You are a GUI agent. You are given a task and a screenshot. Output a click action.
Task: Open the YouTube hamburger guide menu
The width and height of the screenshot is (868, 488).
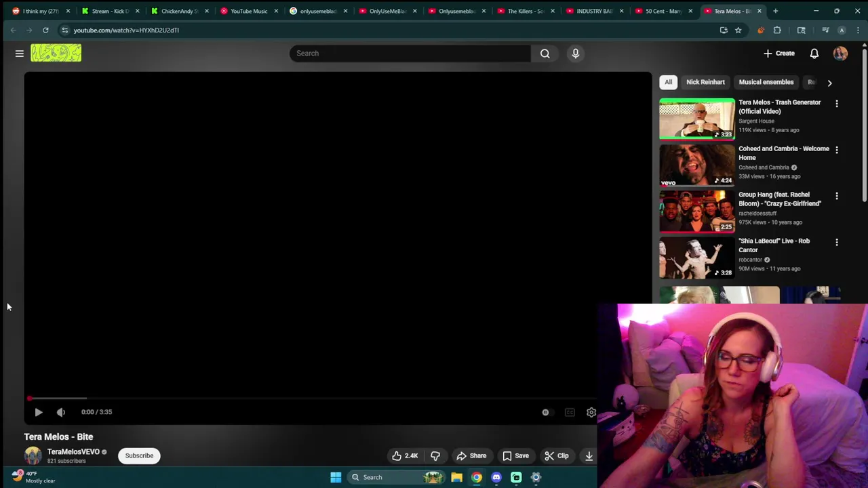coord(20,54)
